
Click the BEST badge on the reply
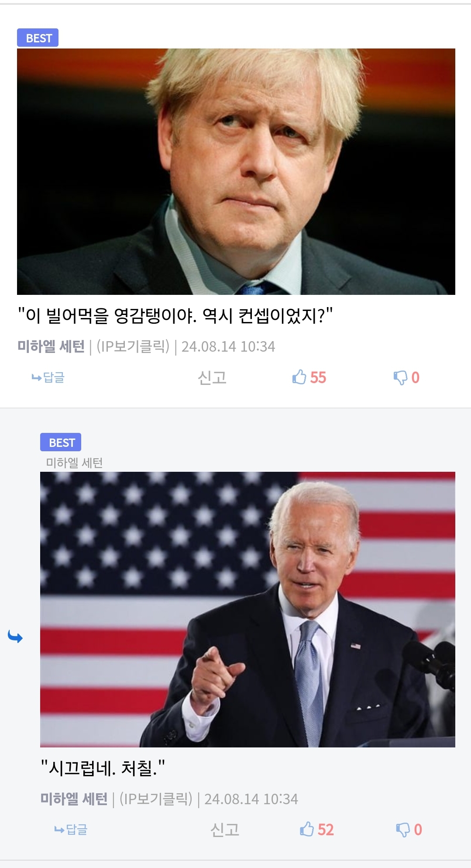click(x=61, y=442)
